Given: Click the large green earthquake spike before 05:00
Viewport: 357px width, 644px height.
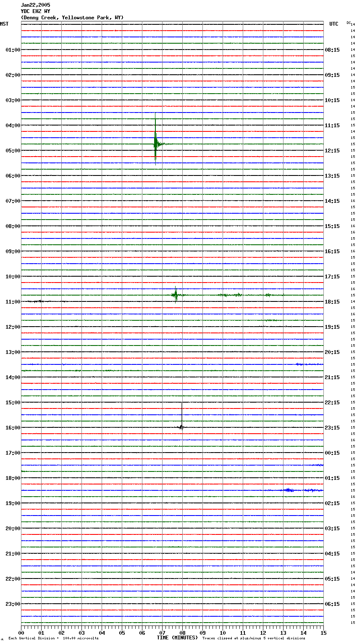Looking at the screenshot, I should pos(155,139).
